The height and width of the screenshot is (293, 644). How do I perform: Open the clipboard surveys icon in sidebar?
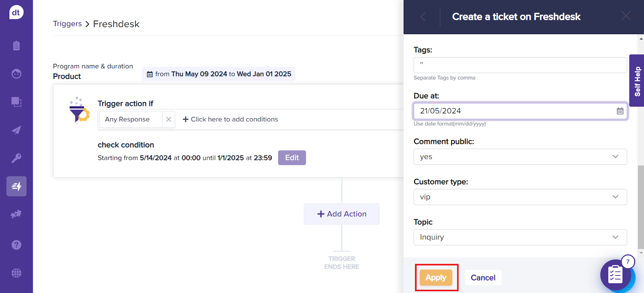pos(16,46)
